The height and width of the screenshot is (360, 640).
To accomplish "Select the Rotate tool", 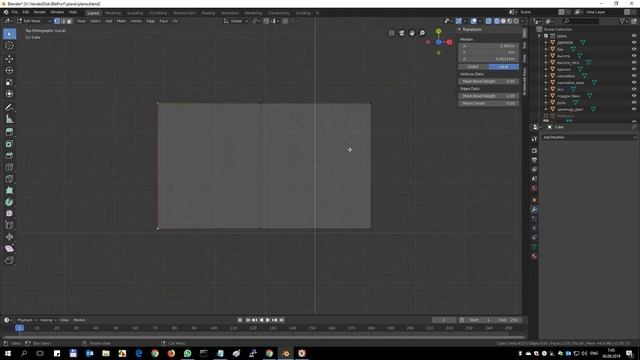I will coord(9,71).
